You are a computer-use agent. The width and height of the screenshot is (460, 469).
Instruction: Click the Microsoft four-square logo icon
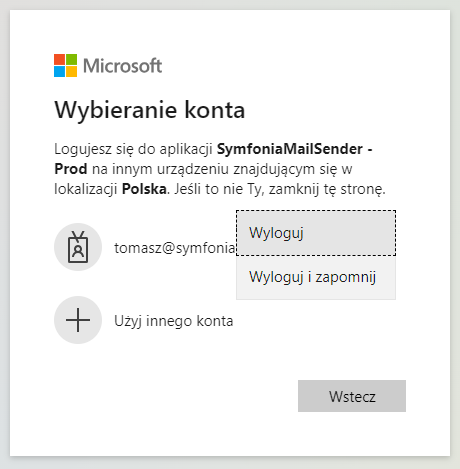point(65,65)
